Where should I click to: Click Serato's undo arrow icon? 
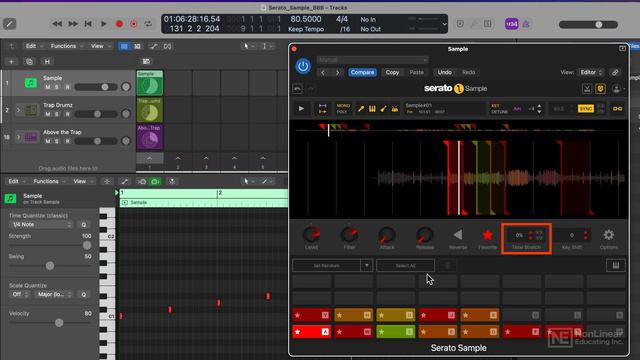[x=298, y=89]
